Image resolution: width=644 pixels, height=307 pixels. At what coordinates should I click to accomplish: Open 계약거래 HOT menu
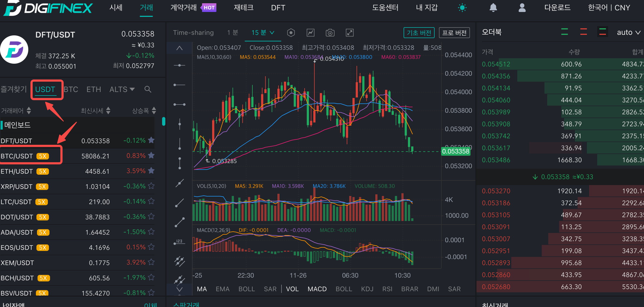193,8
